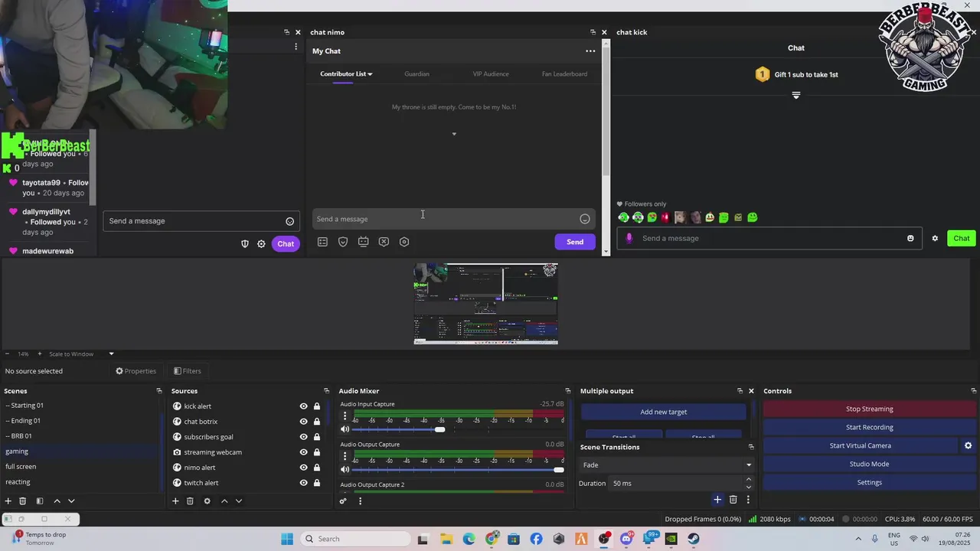Switch to the VIP Audience tab
980x551 pixels.
point(491,74)
